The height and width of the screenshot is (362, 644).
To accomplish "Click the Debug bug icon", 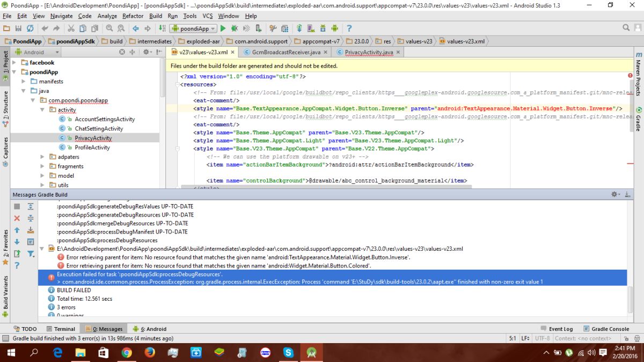I will [x=235, y=28].
